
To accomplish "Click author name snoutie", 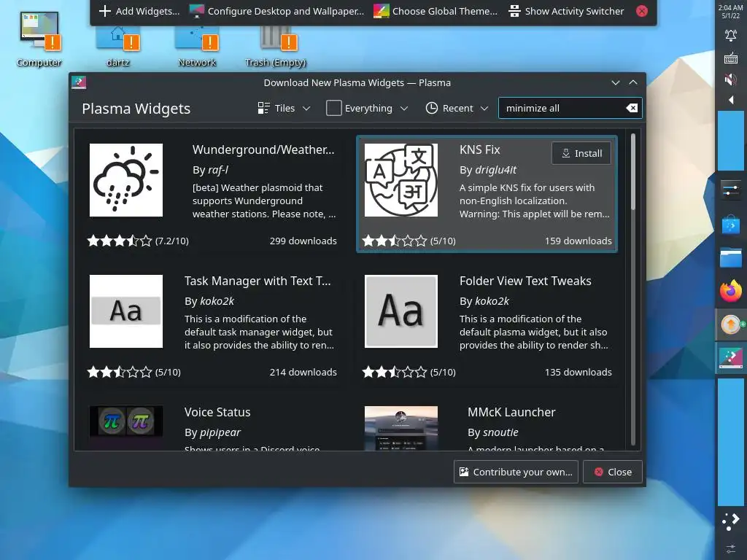I will [500, 432].
